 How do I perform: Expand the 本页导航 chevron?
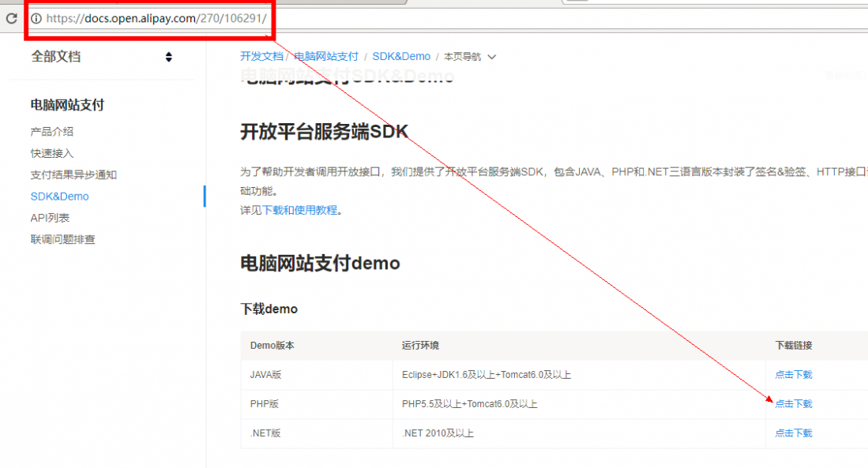pyautogui.click(x=491, y=57)
